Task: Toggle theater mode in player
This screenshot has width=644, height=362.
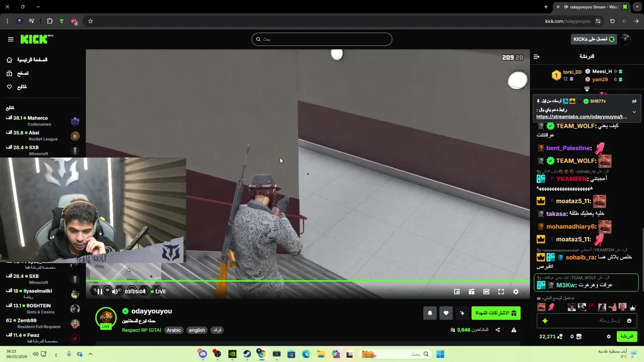Action: point(486,292)
